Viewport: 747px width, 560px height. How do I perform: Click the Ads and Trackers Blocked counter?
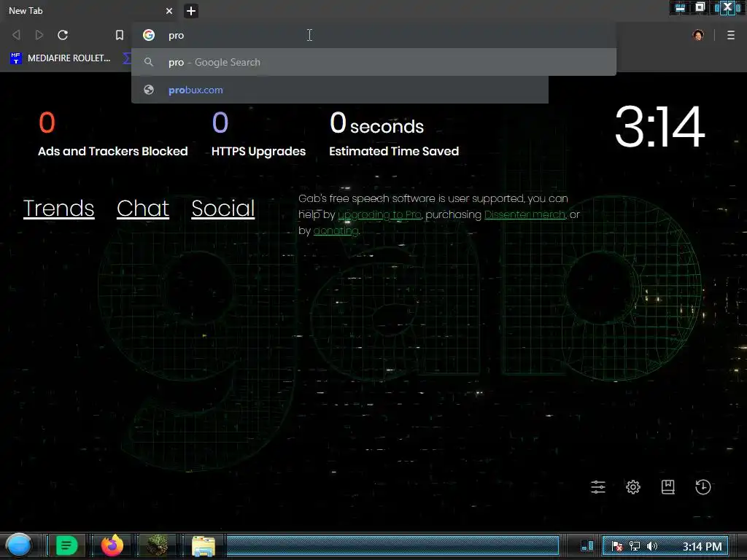[x=113, y=134]
